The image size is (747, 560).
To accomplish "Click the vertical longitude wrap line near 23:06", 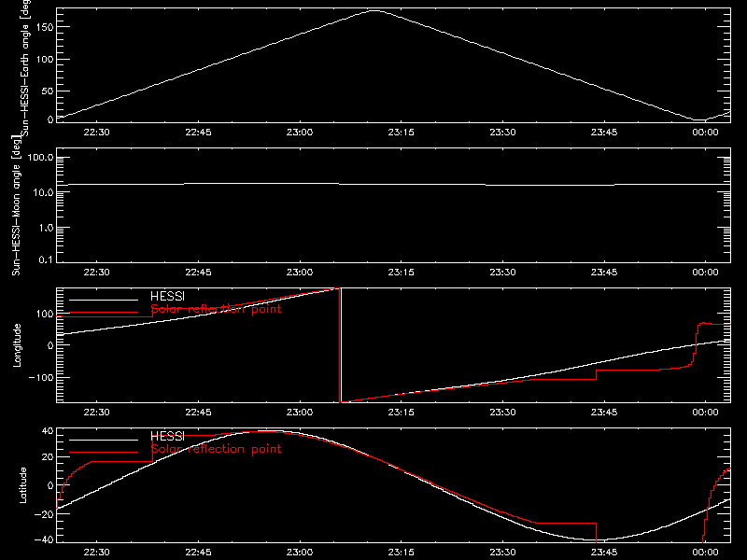I will (341, 345).
